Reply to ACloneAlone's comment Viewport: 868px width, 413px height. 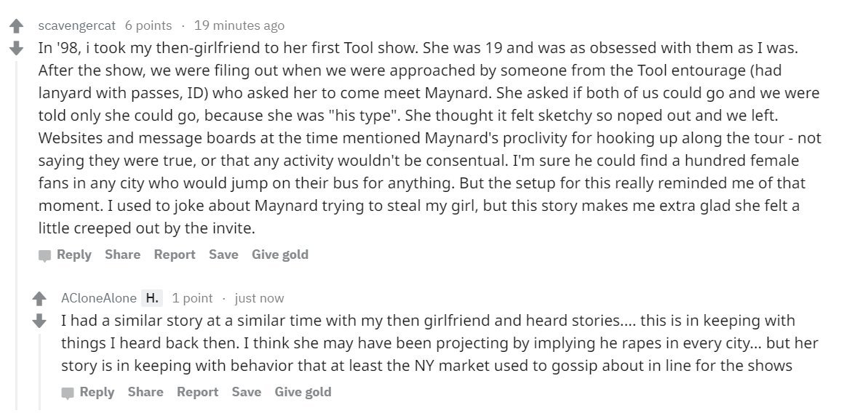pyautogui.click(x=97, y=392)
